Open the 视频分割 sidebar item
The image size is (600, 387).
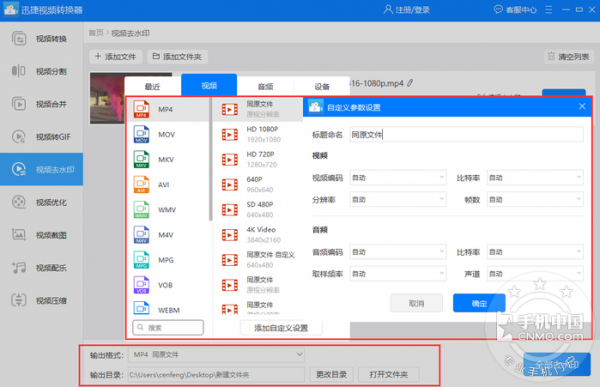41,71
